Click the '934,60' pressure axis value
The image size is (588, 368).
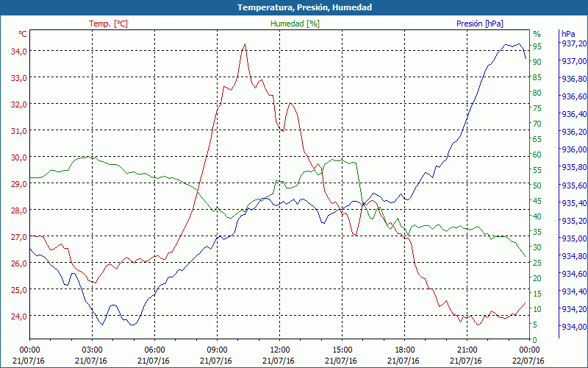point(574,274)
